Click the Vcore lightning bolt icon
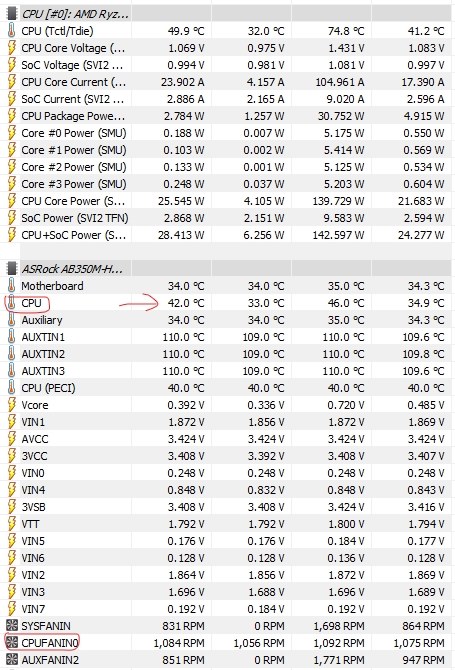 point(12,405)
